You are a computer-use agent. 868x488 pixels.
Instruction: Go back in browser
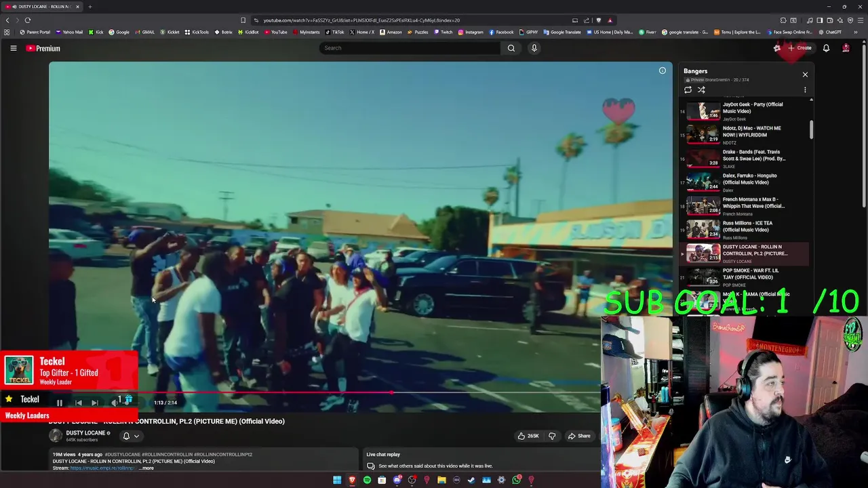pyautogui.click(x=7, y=20)
